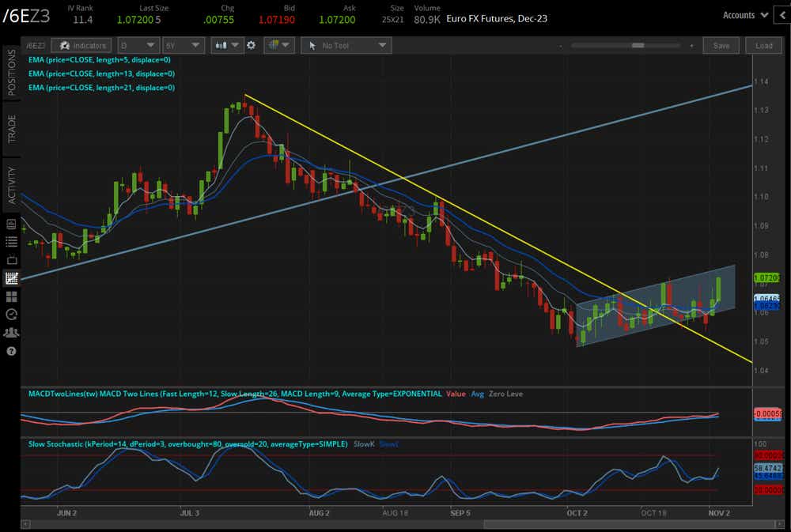Click the JUL 3 date axis label
This screenshot has height=532, width=791.
click(190, 513)
